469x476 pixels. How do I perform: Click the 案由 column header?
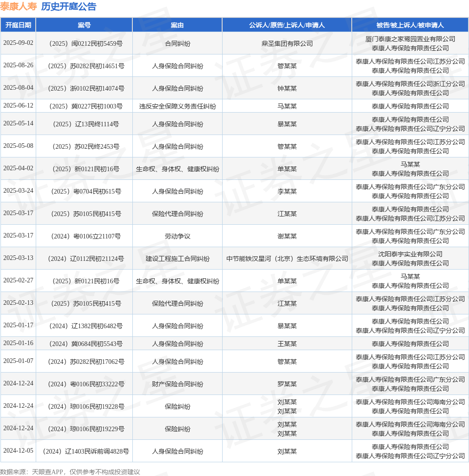point(177,25)
